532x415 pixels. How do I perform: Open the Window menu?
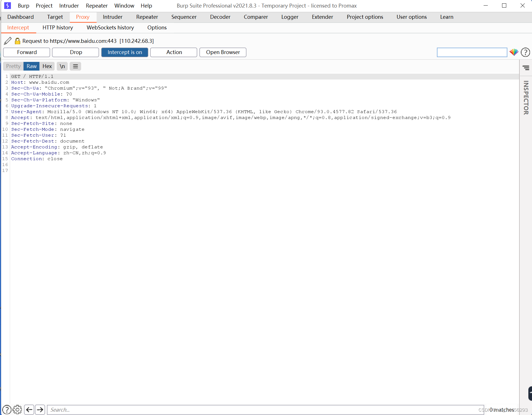[x=124, y=6]
